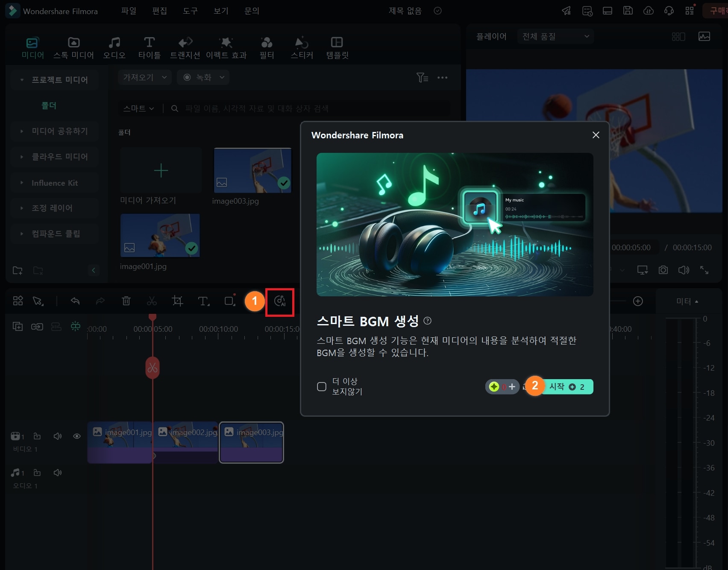This screenshot has height=570, width=728.
Task: Click the snapshot camera icon in player
Action: 663,270
